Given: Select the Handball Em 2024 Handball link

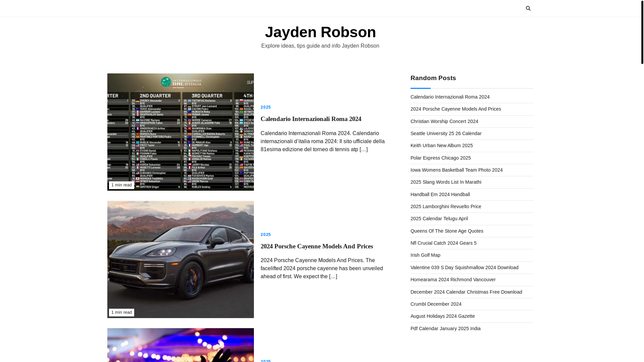Looking at the screenshot, I should click(x=440, y=194).
